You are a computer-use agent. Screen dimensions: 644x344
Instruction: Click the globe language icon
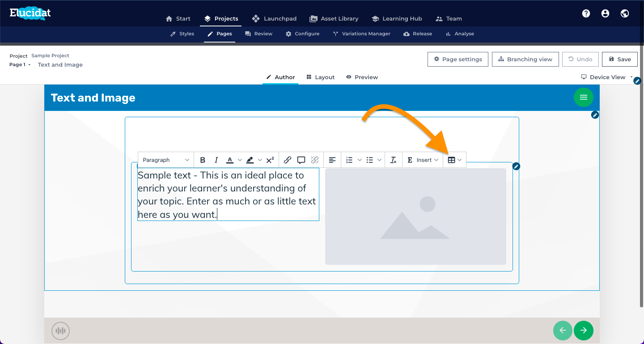[625, 13]
